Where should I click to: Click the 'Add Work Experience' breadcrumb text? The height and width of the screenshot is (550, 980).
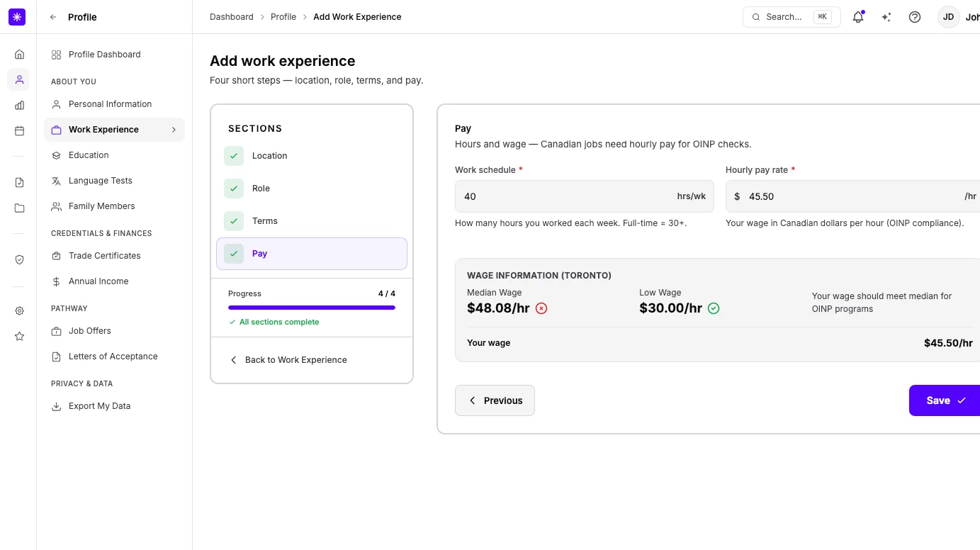click(x=357, y=17)
